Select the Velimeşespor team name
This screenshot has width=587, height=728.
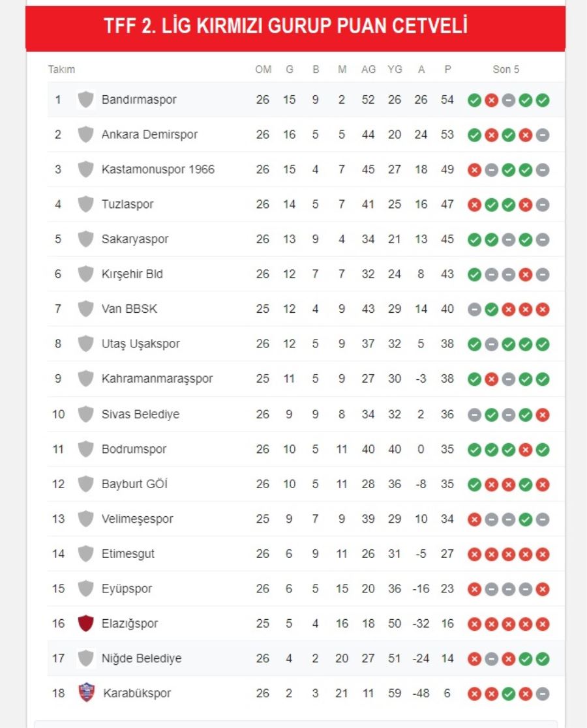(137, 519)
